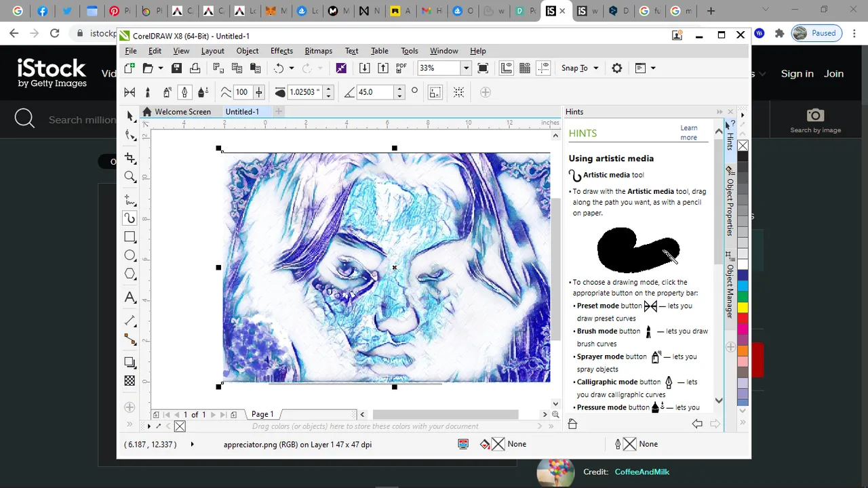The width and height of the screenshot is (868, 488).
Task: Create a new document from toolbar
Action: 130,68
